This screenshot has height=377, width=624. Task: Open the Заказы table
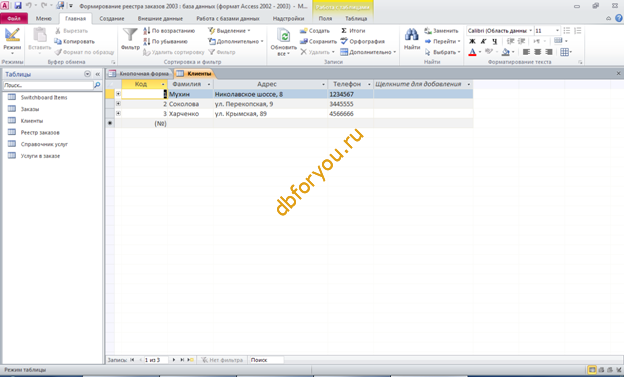(x=30, y=109)
